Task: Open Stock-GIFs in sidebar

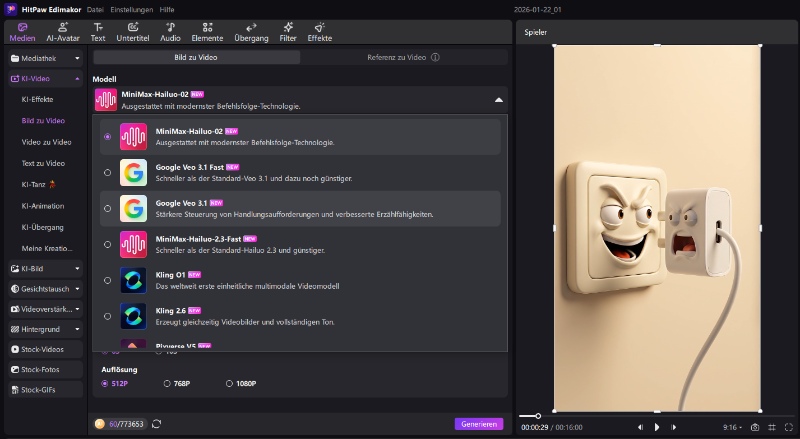Action: 45,389
